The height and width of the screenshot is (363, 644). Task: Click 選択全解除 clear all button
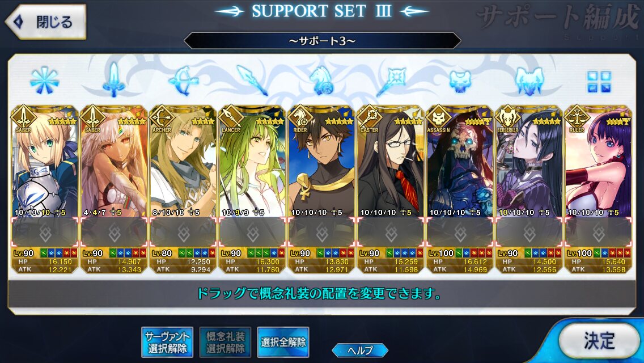283,342
